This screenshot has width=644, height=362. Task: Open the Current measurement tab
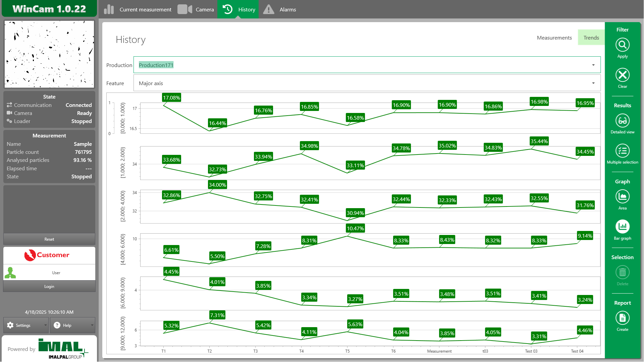pos(138,9)
